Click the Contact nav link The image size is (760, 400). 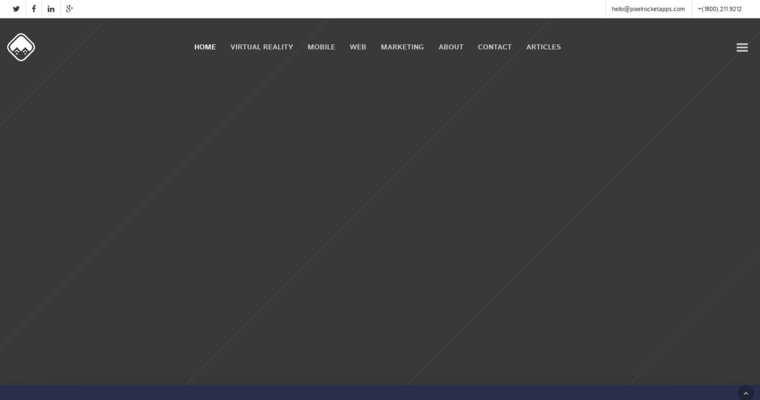coord(495,47)
